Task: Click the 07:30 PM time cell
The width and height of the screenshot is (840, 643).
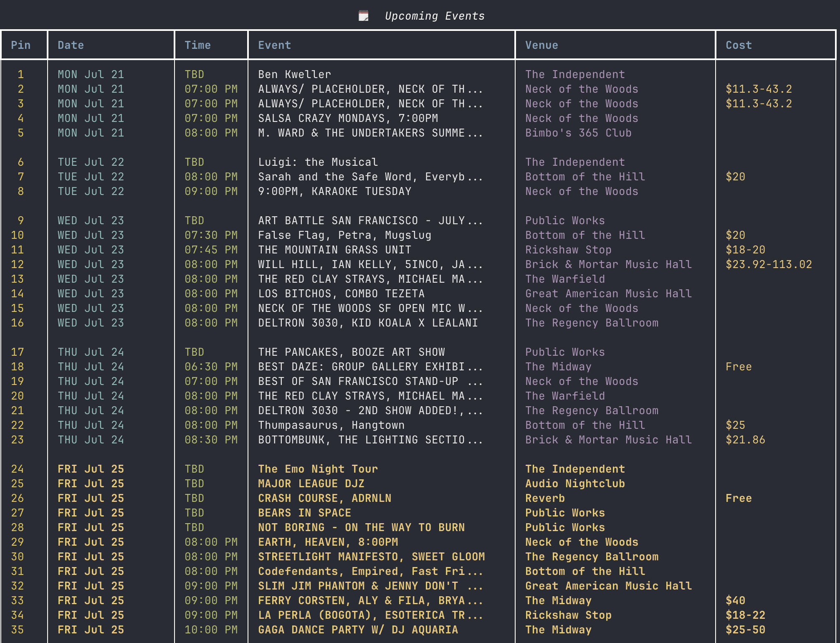Action: click(211, 235)
